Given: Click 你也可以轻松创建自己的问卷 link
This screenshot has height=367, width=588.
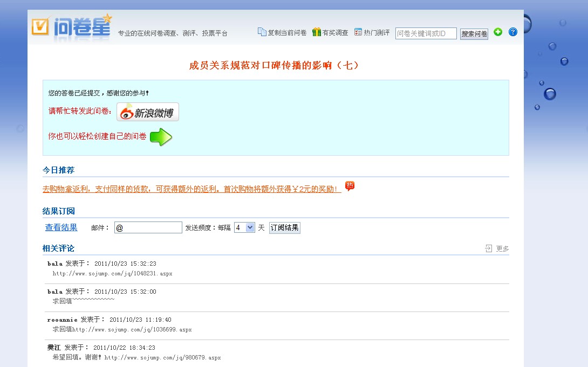Looking at the screenshot, I should pos(98,136).
